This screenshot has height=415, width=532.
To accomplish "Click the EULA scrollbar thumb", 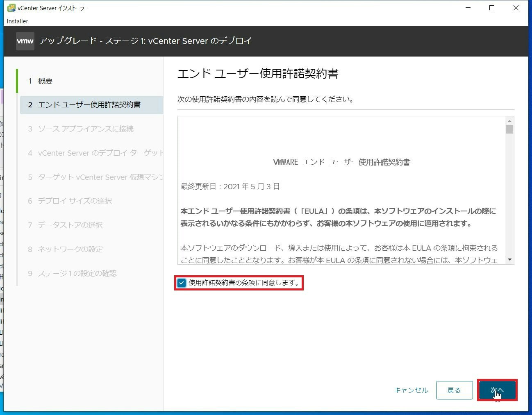I will point(509,129).
